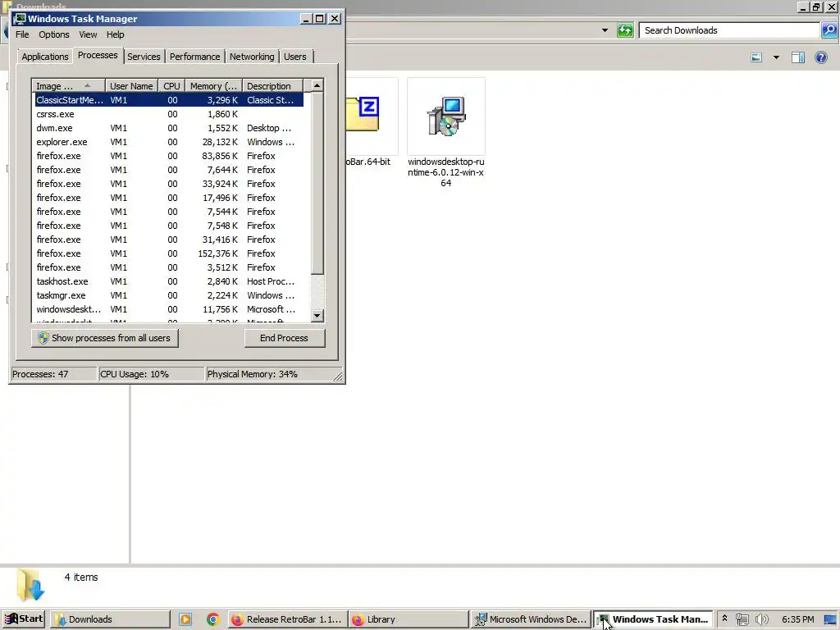Viewport: 840px width, 630px height.
Task: Click the End Process button
Action: pyautogui.click(x=285, y=338)
